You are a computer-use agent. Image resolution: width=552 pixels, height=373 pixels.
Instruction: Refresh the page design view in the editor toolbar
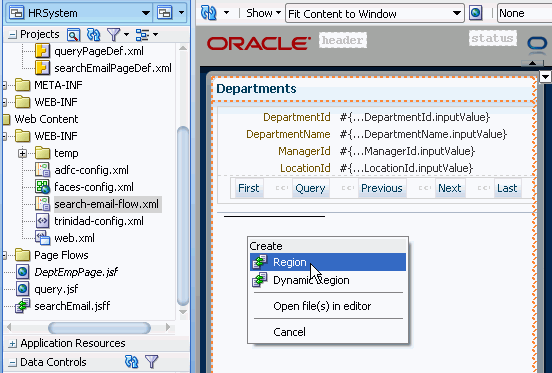208,13
